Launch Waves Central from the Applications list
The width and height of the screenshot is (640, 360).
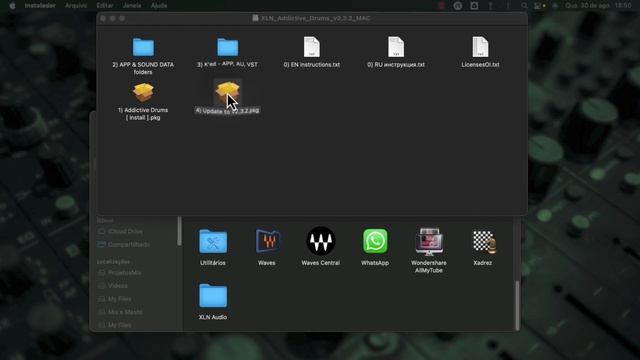[x=321, y=241]
